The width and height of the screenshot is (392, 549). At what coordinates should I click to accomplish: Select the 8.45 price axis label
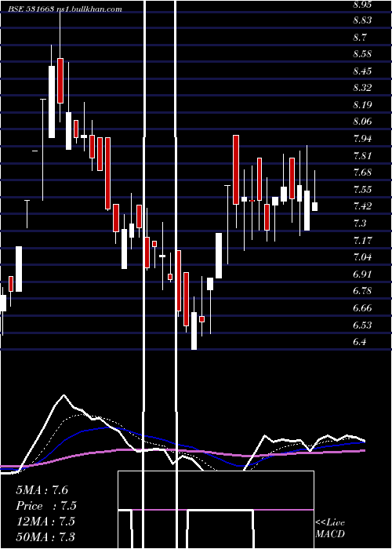click(x=362, y=71)
